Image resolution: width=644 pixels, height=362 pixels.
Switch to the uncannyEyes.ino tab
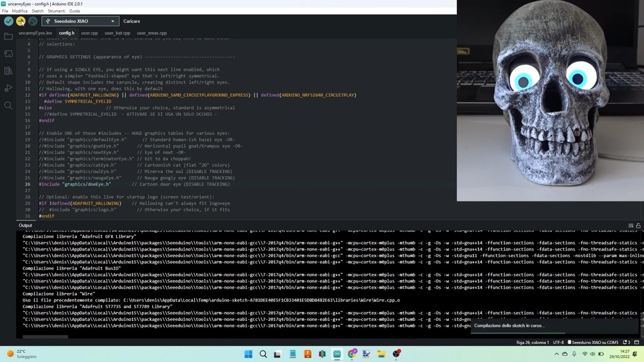point(35,33)
